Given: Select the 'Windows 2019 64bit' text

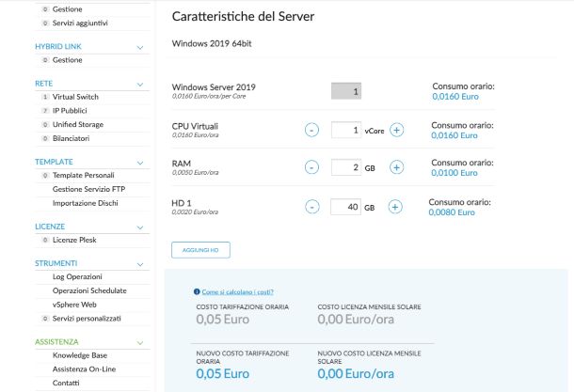Looking at the screenshot, I should coord(212,43).
